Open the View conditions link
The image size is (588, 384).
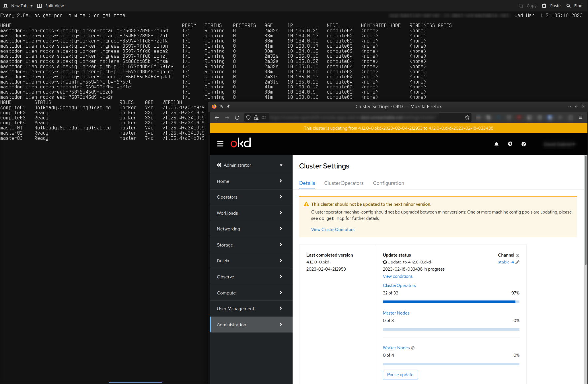(x=397, y=276)
